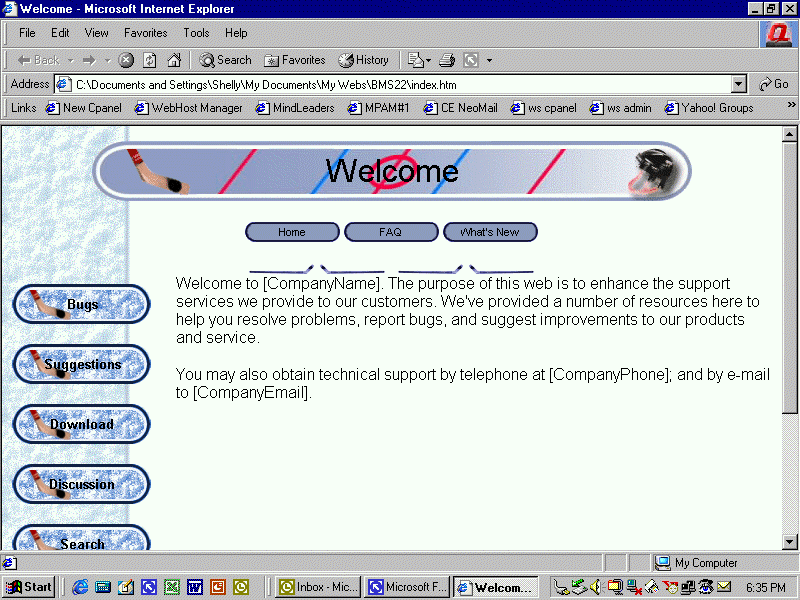The width and height of the screenshot is (800, 600).
Task: Open the Discussion page button
Action: tap(81, 484)
